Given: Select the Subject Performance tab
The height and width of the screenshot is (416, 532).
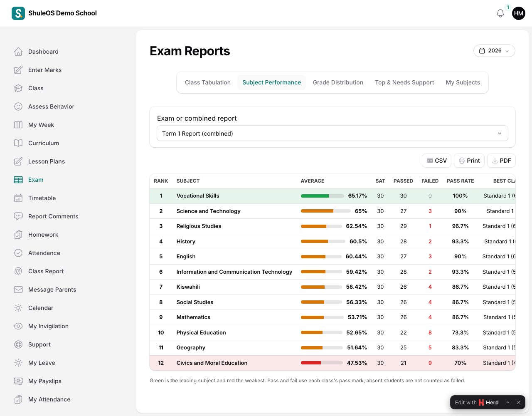Looking at the screenshot, I should (272, 82).
